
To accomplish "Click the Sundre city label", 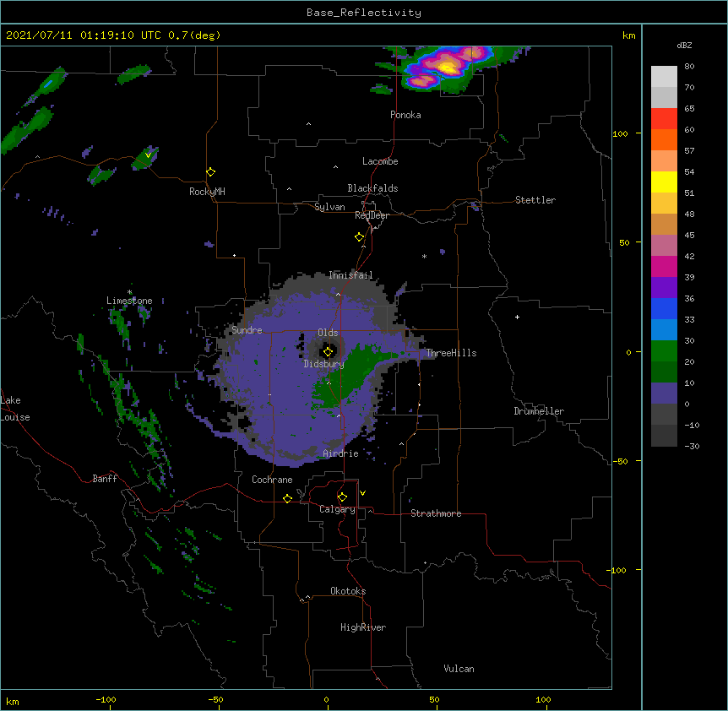I will pyautogui.click(x=247, y=330).
